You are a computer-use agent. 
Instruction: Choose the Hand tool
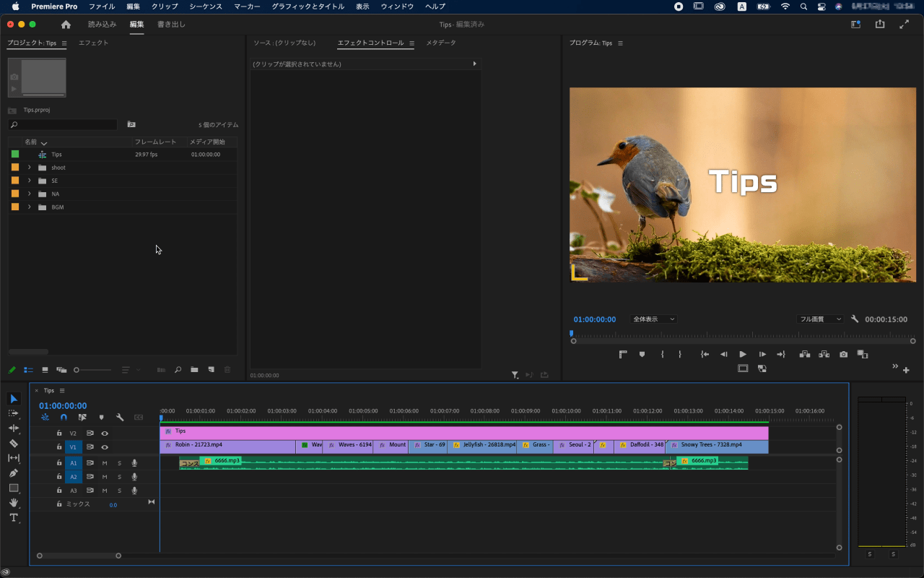point(14,503)
